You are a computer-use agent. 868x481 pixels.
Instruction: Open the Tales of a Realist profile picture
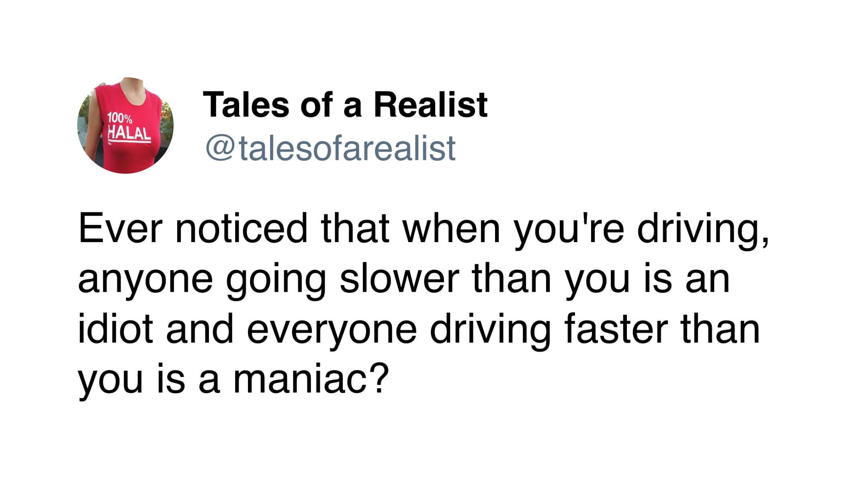pos(125,125)
